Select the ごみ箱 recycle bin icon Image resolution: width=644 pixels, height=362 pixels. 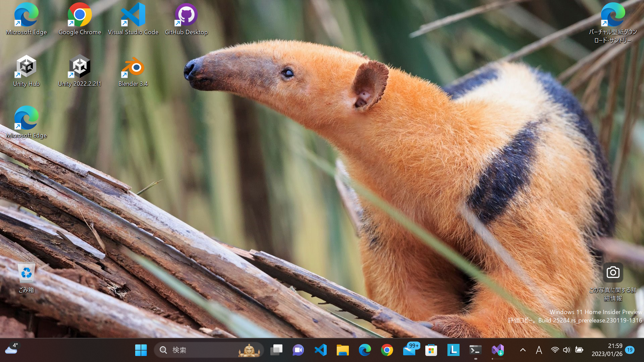[26, 278]
